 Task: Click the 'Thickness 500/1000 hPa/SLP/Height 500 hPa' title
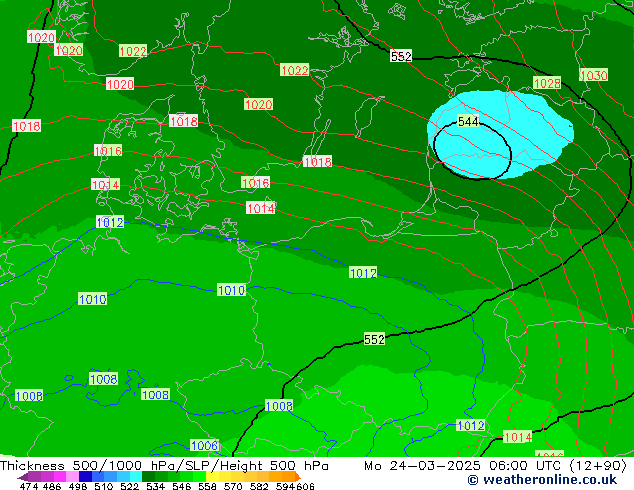[x=164, y=466]
